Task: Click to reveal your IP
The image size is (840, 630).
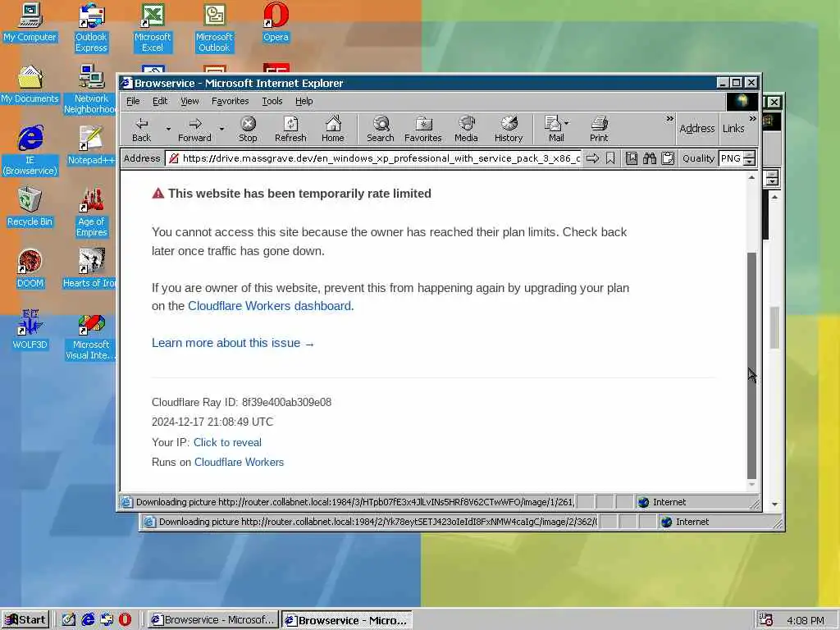Action: pyautogui.click(x=227, y=442)
